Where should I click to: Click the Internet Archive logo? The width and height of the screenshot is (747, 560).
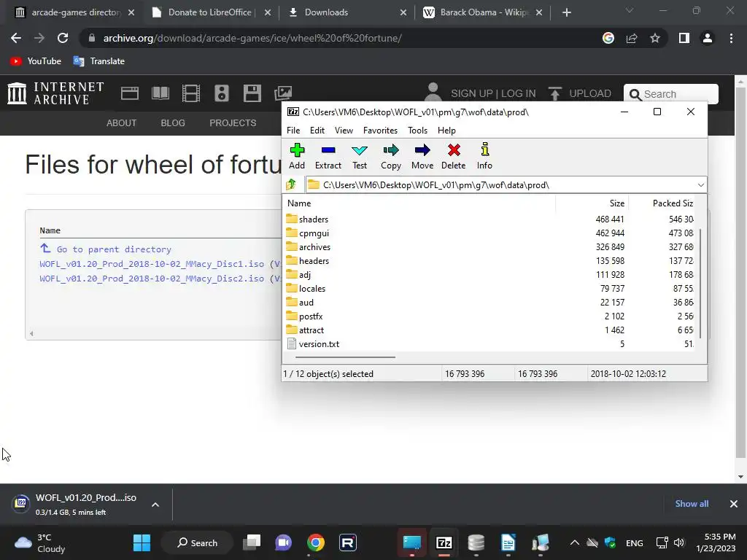tap(55, 93)
